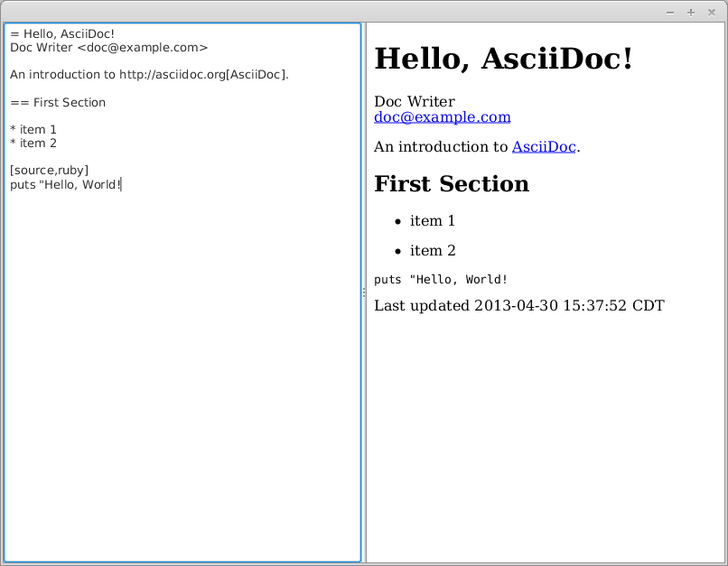Click the '* item 1' source line

pyautogui.click(x=33, y=129)
